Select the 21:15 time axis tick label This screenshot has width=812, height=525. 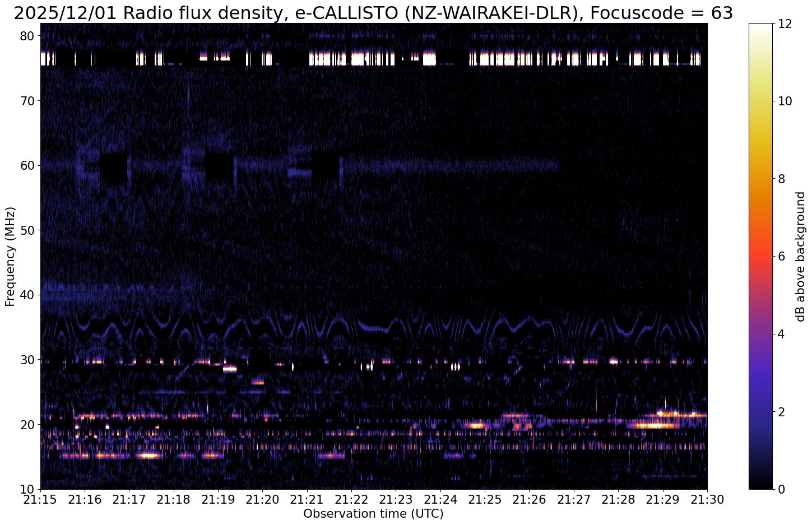pyautogui.click(x=40, y=499)
